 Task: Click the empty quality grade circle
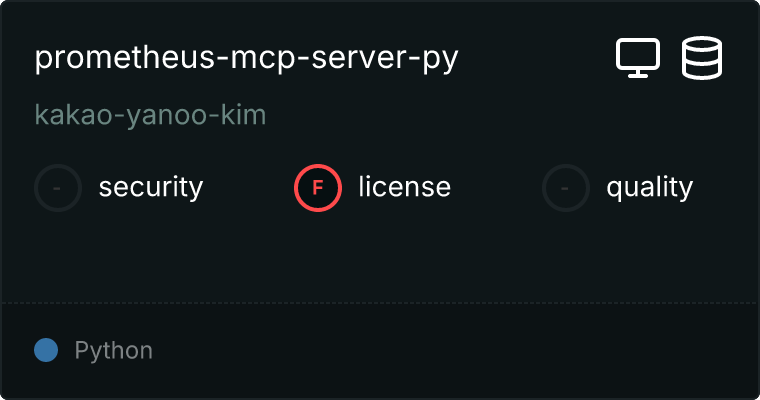[x=566, y=188]
